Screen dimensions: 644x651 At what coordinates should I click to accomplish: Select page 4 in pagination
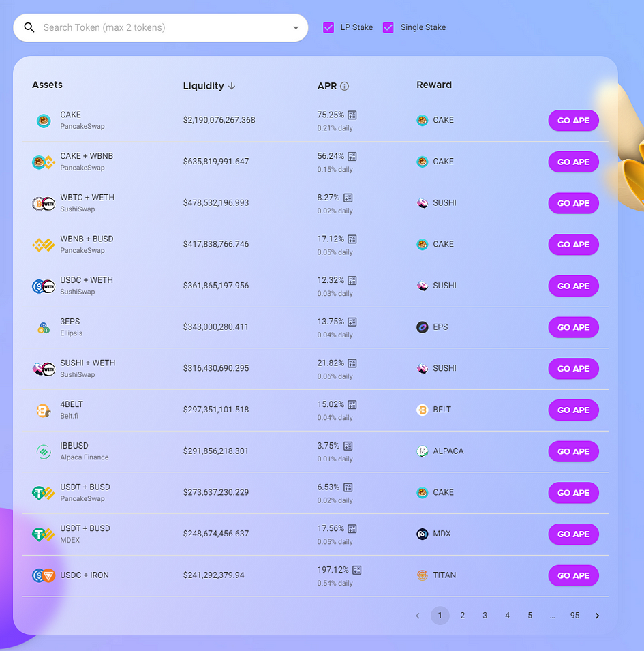(507, 616)
